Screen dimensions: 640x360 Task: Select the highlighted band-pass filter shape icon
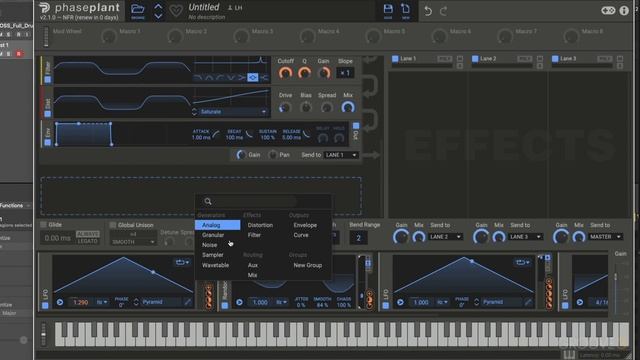253,77
